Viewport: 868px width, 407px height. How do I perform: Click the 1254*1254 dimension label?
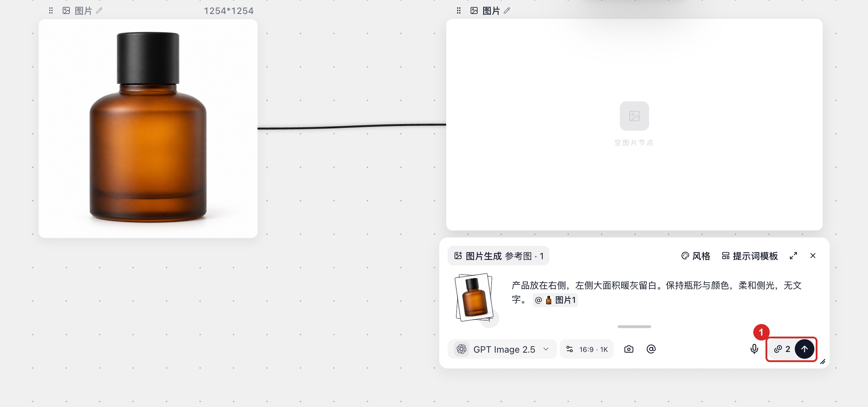(229, 11)
